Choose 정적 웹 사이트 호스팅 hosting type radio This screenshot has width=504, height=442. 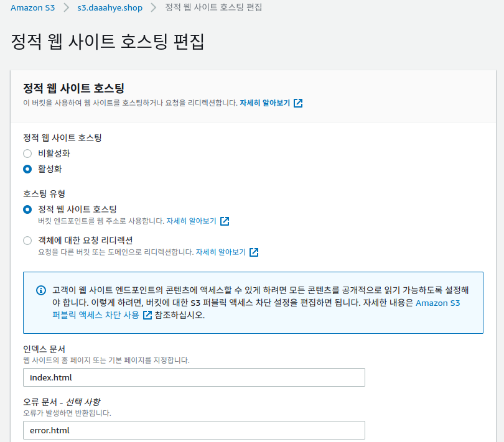pyautogui.click(x=27, y=209)
